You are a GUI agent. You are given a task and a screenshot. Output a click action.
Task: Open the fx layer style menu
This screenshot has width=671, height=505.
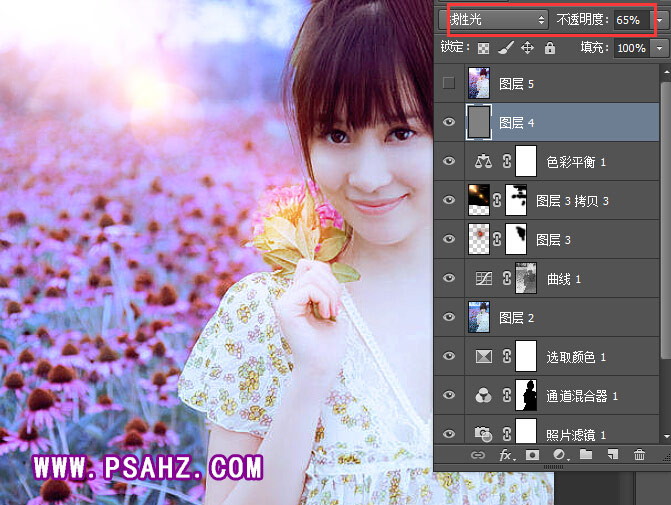pos(507,456)
